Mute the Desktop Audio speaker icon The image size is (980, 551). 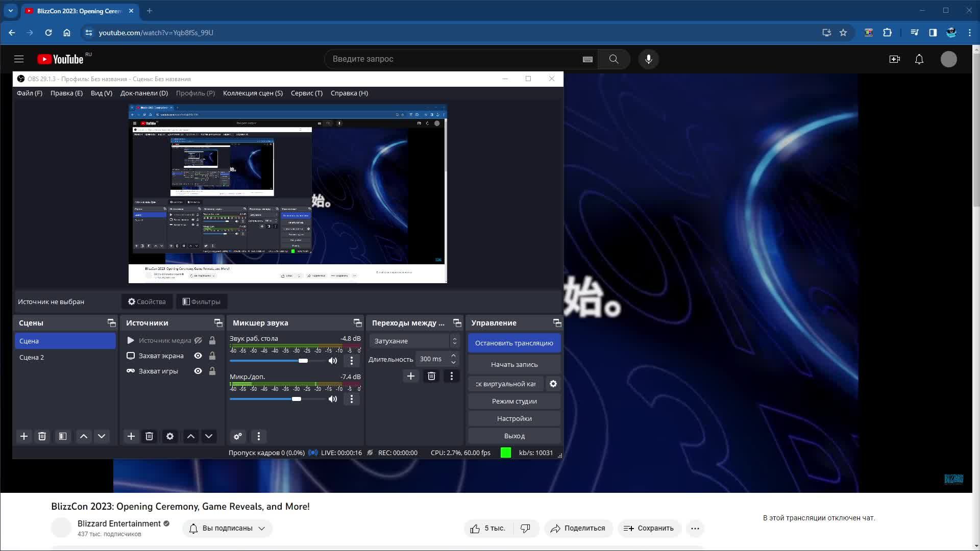[x=333, y=361]
